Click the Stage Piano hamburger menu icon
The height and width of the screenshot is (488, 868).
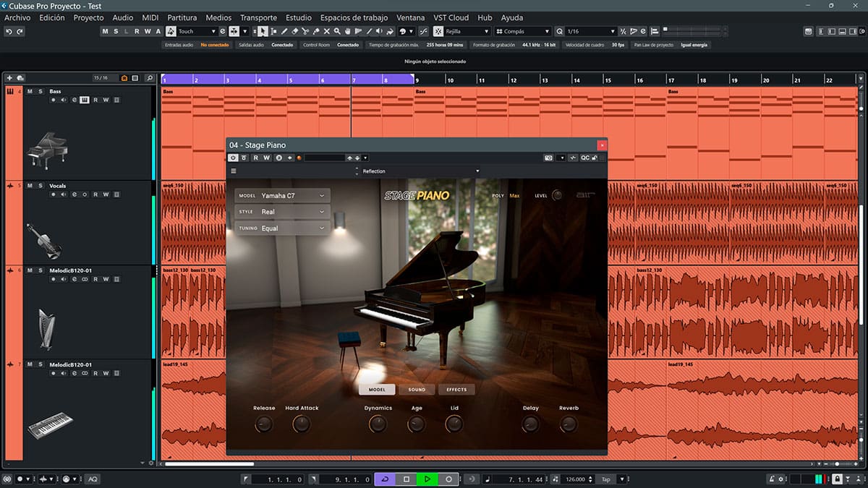point(234,171)
